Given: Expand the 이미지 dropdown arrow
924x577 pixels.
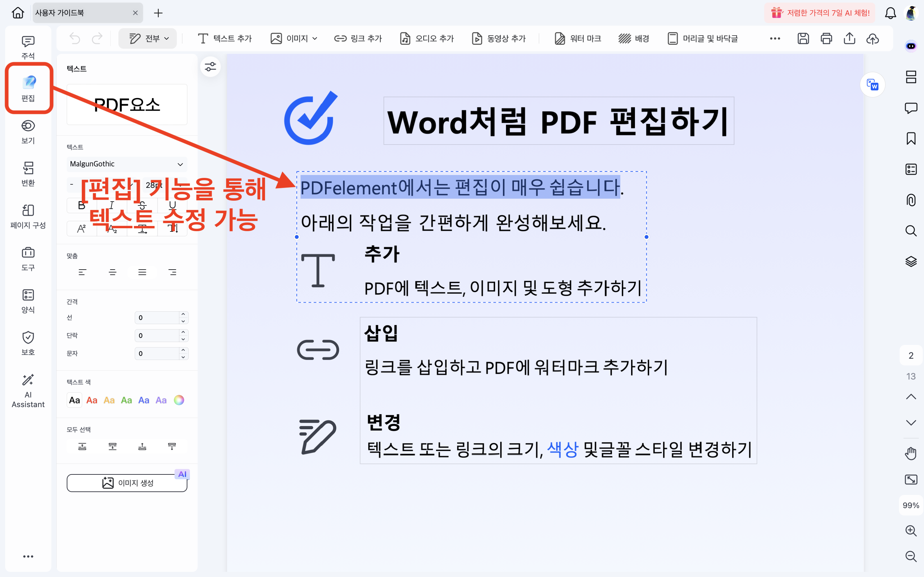Looking at the screenshot, I should pos(315,38).
